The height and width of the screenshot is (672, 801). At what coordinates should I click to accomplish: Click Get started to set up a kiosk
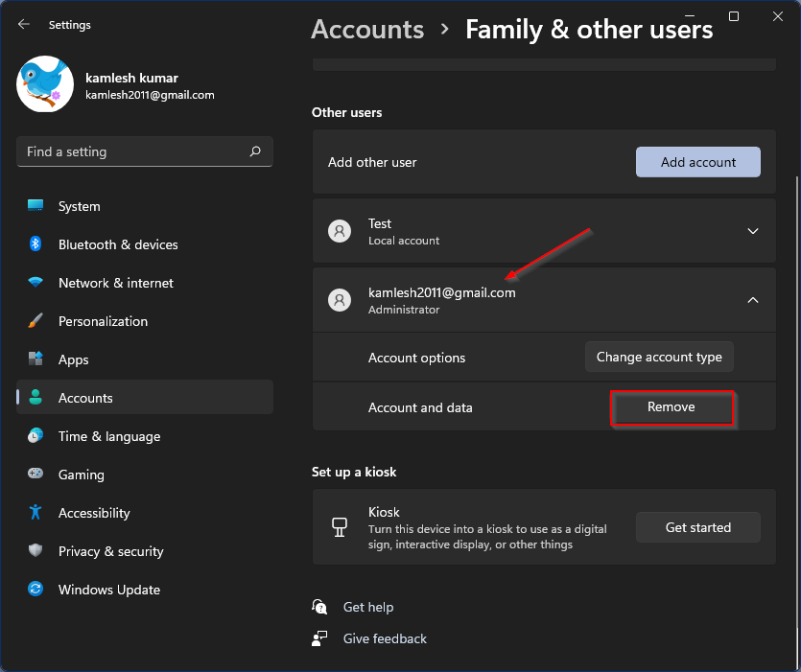coord(697,527)
